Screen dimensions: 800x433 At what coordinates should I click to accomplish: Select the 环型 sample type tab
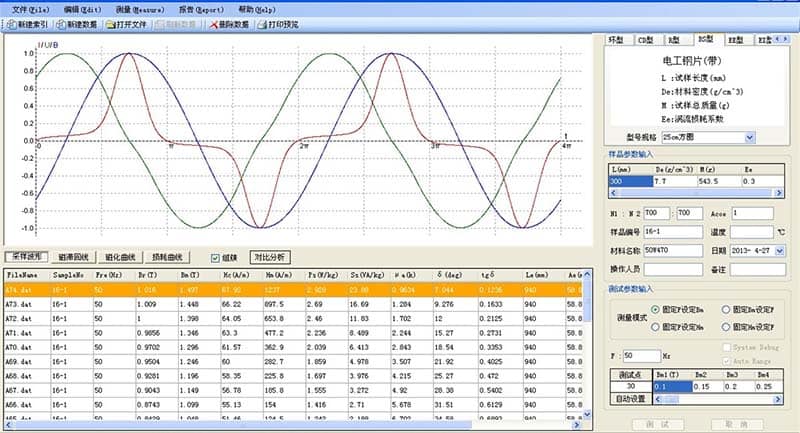click(616, 40)
